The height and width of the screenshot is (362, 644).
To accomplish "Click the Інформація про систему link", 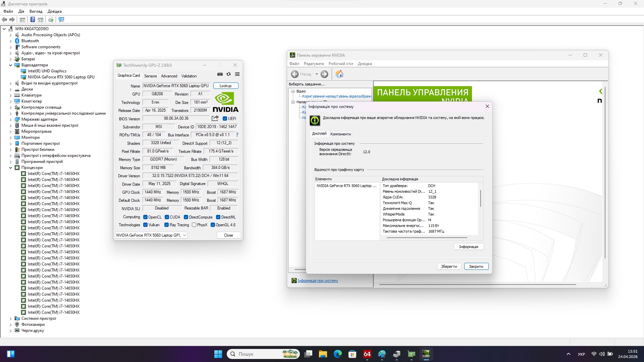I will click(x=318, y=281).
